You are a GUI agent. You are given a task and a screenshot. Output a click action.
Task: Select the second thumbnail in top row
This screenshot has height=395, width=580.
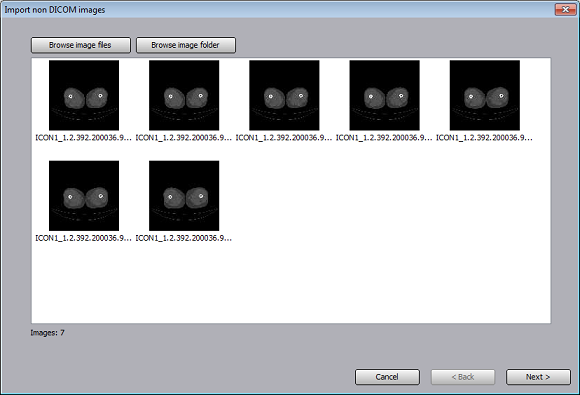click(184, 95)
